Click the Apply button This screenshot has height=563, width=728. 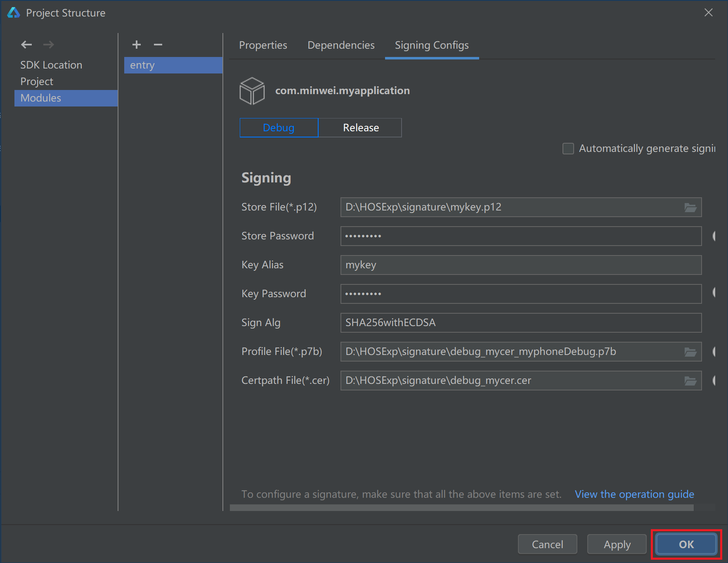617,544
